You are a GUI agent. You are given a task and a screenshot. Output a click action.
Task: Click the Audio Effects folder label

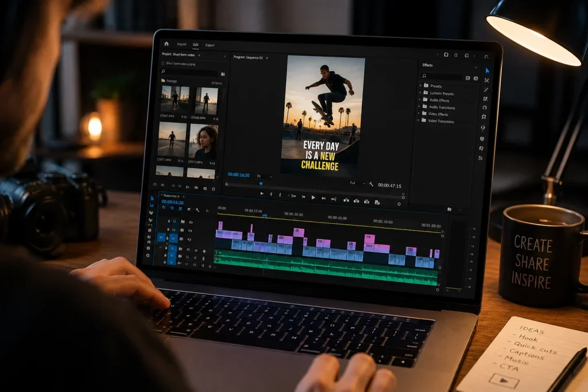439,100
